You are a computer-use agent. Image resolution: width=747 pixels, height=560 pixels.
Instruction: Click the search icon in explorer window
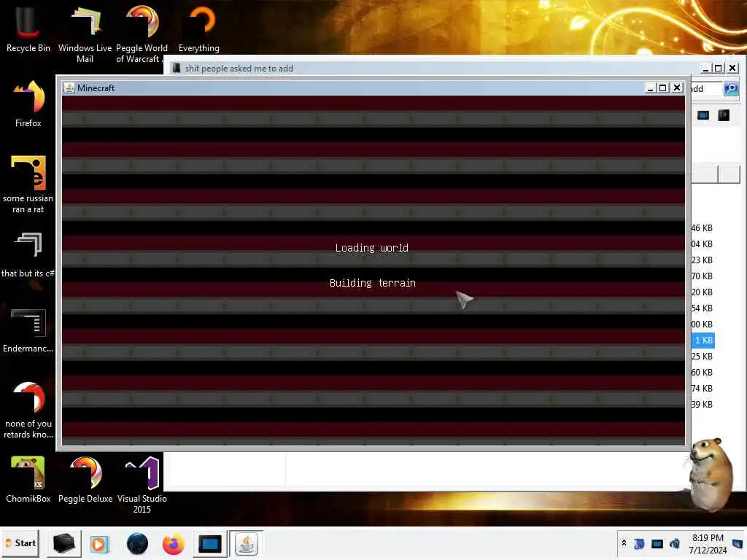click(x=731, y=88)
